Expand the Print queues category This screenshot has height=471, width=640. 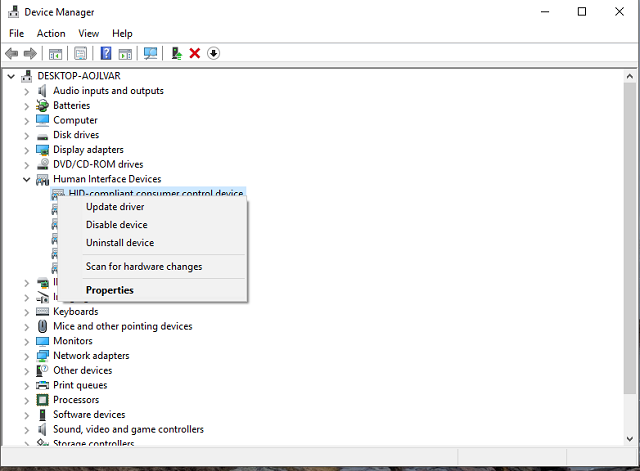pos(27,386)
